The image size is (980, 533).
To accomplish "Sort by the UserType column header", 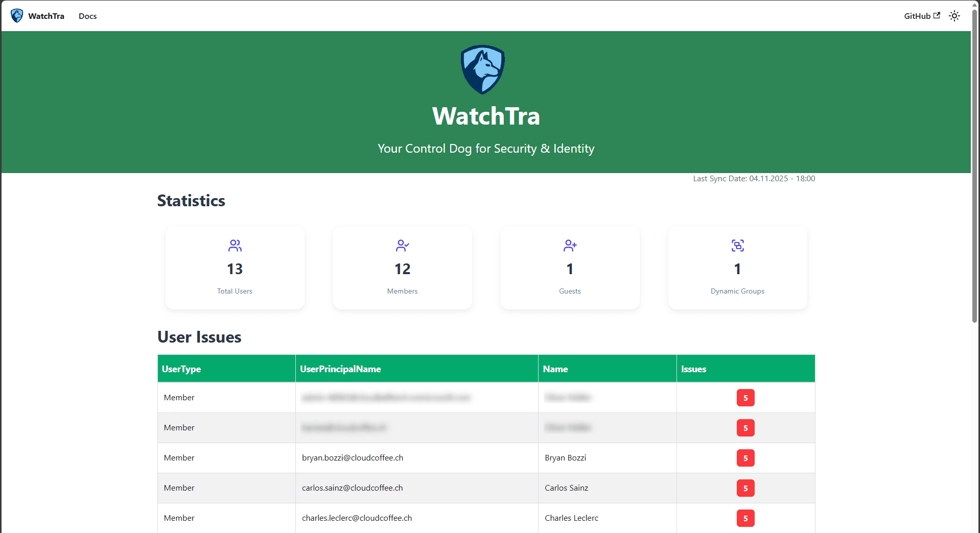I will point(181,369).
